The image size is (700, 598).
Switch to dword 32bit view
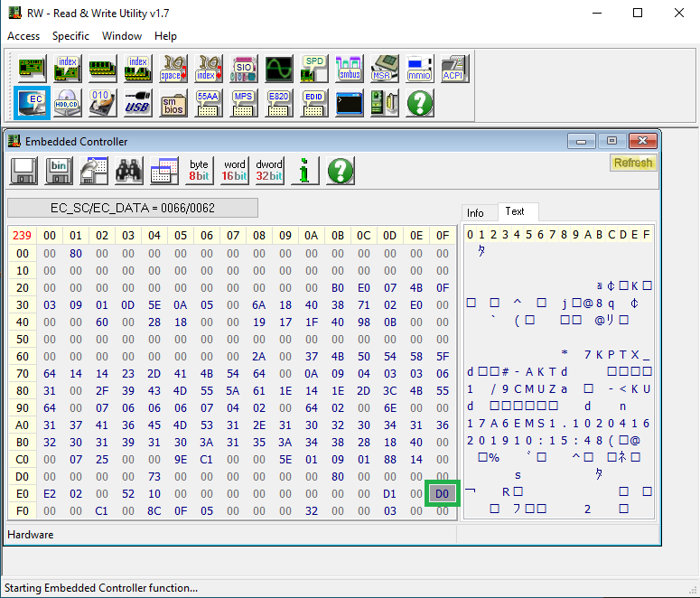269,171
